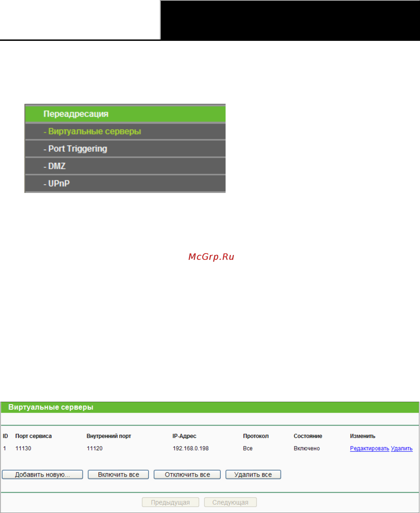Click the Внутренний порт column header
This screenshot has width=420, height=513.
[109, 436]
